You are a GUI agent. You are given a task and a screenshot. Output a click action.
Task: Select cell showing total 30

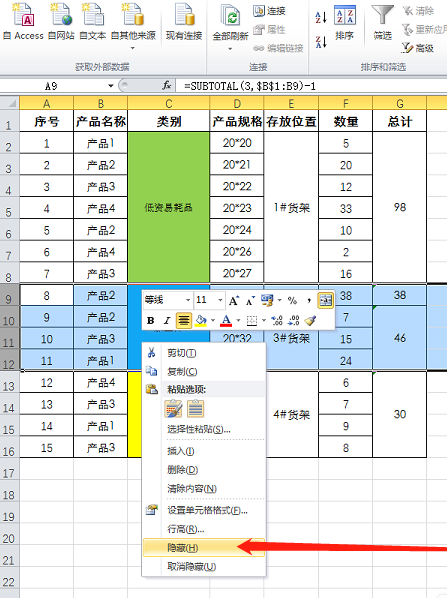pyautogui.click(x=400, y=415)
